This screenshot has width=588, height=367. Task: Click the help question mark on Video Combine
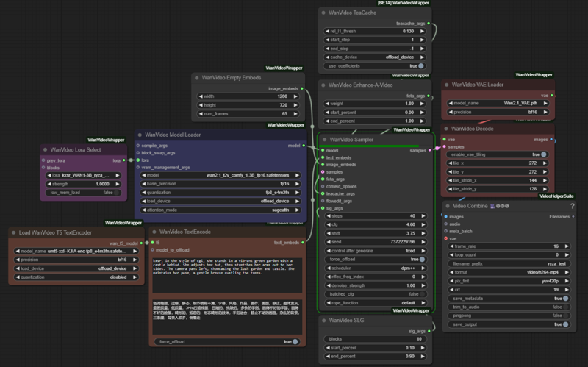click(572, 207)
